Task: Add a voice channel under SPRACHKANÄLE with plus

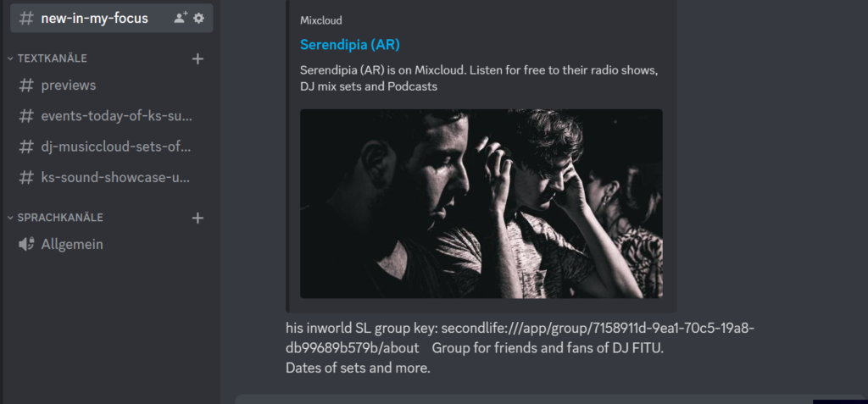Action: [x=198, y=218]
